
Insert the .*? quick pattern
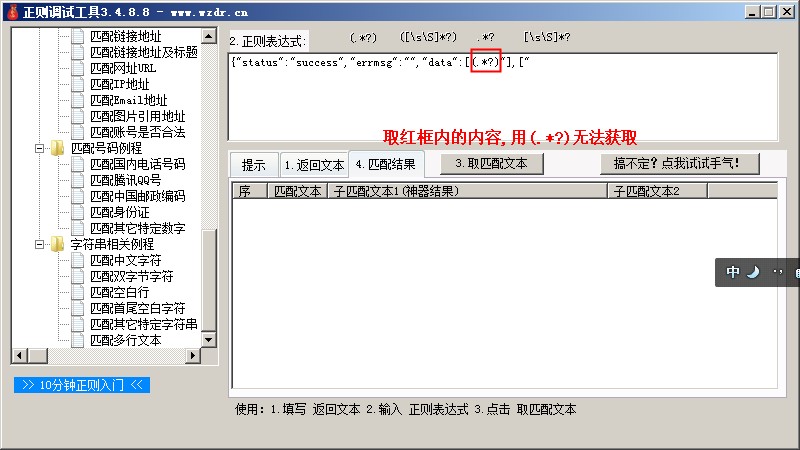pos(486,38)
